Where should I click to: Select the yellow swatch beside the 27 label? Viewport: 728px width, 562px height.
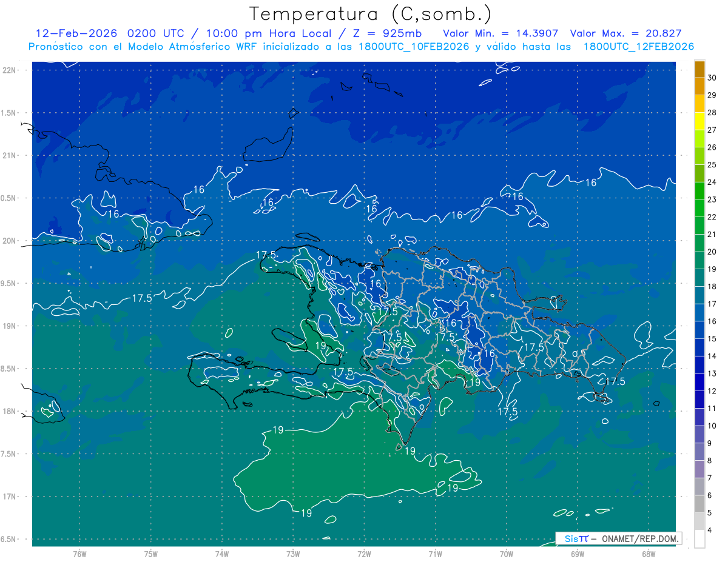(699, 129)
